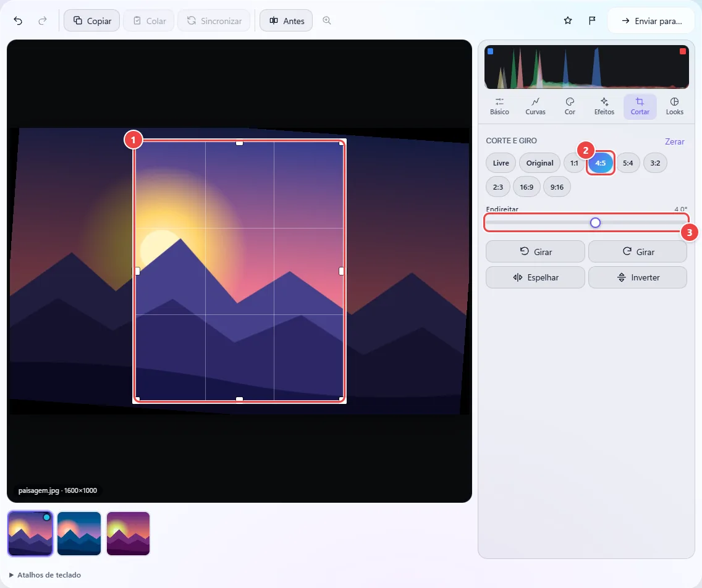Select the 2:3 aspect ratio
This screenshot has width=702, height=588.
(x=498, y=187)
